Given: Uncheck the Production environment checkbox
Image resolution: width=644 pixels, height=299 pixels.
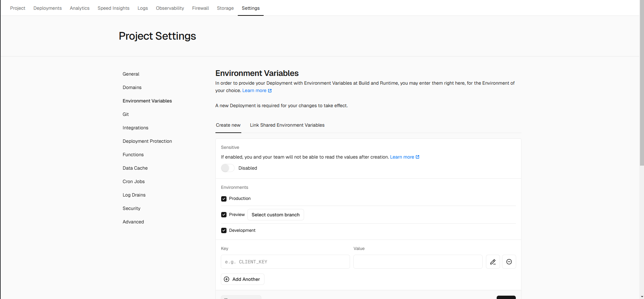Looking at the screenshot, I should coord(224,199).
